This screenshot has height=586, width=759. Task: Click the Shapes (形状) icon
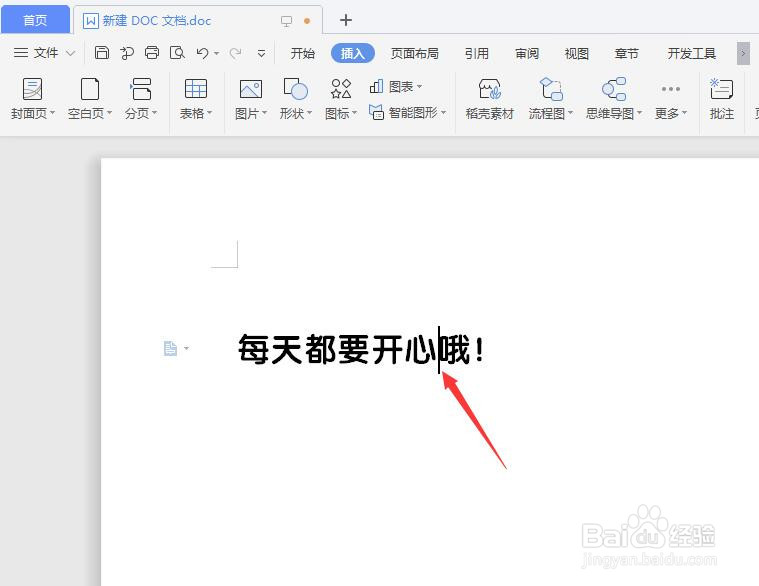(295, 89)
